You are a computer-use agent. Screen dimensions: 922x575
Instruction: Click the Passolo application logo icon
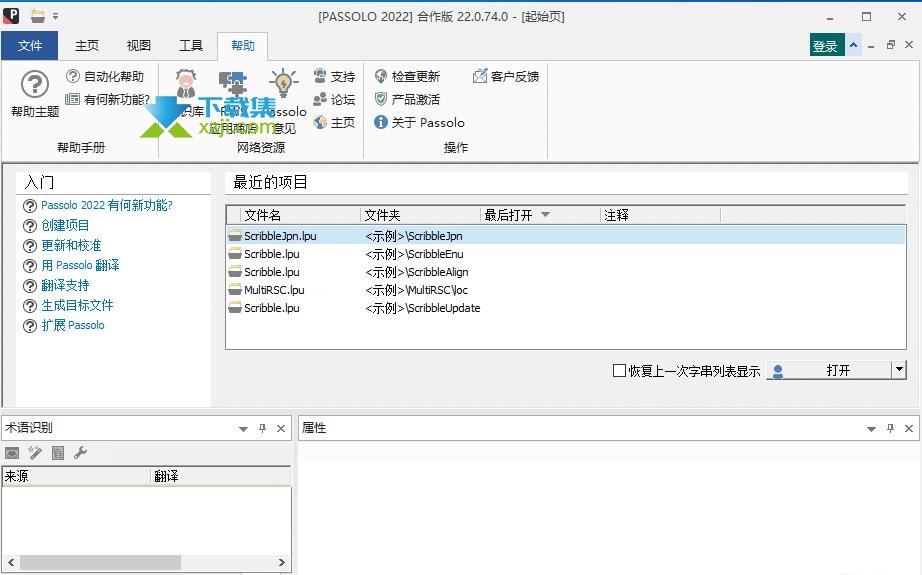[x=11, y=16]
